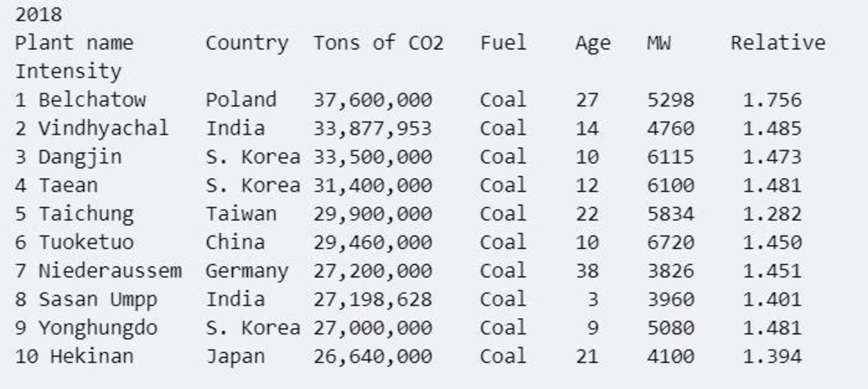Click the Taean plant name
Image resolution: width=868 pixels, height=389 pixels.
coord(68,186)
